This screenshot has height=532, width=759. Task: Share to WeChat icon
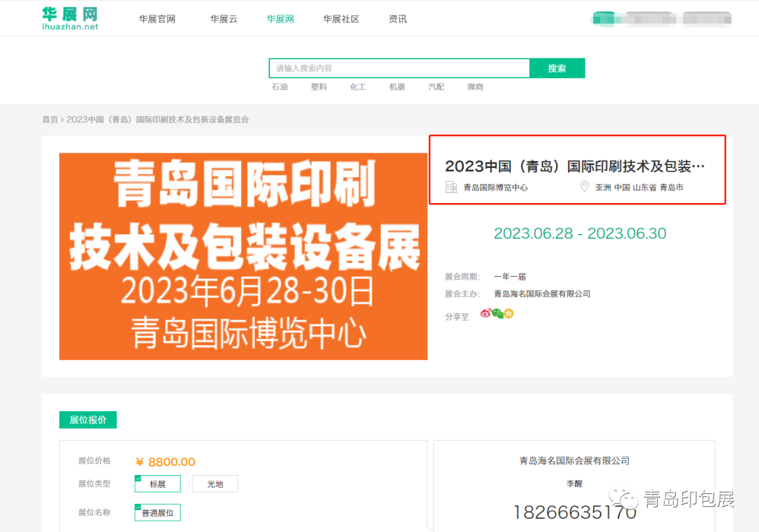click(497, 313)
